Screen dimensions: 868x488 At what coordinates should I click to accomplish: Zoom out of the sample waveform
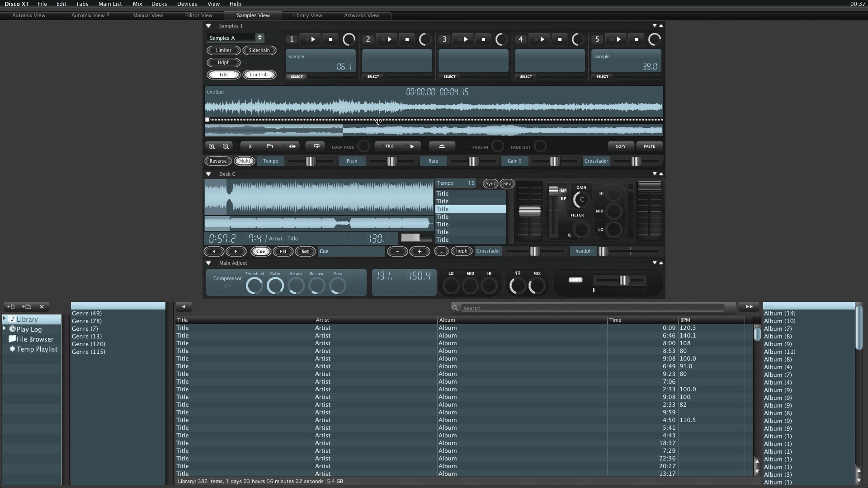pos(226,146)
